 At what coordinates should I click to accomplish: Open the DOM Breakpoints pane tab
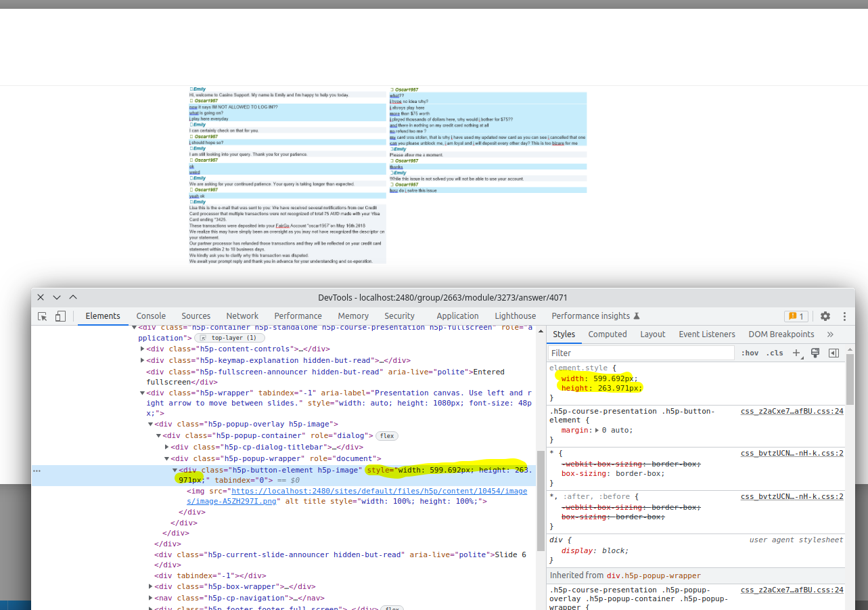[781, 334]
